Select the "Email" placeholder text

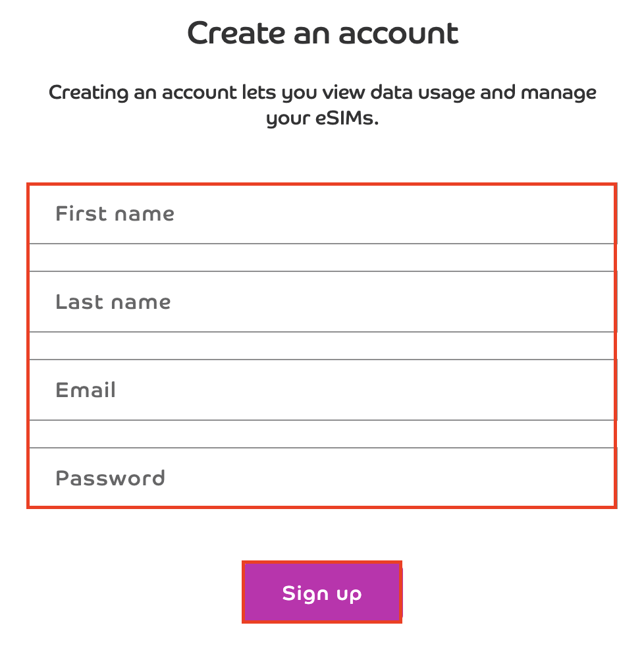(x=86, y=390)
